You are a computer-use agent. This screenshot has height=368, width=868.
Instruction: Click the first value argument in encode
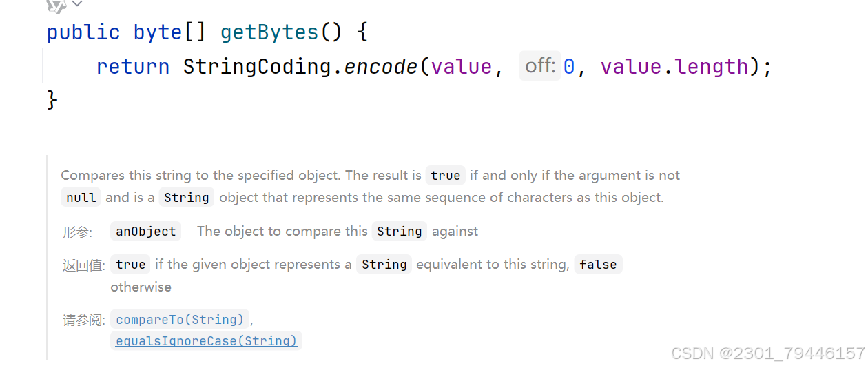[462, 67]
